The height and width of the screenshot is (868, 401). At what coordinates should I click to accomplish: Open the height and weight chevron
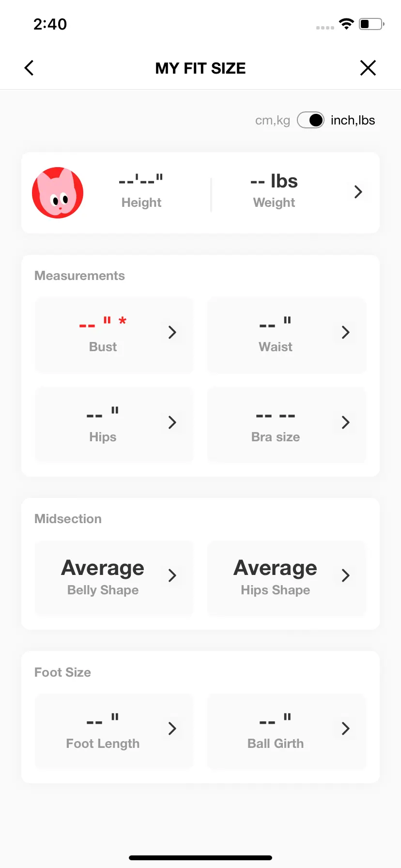pos(358,192)
